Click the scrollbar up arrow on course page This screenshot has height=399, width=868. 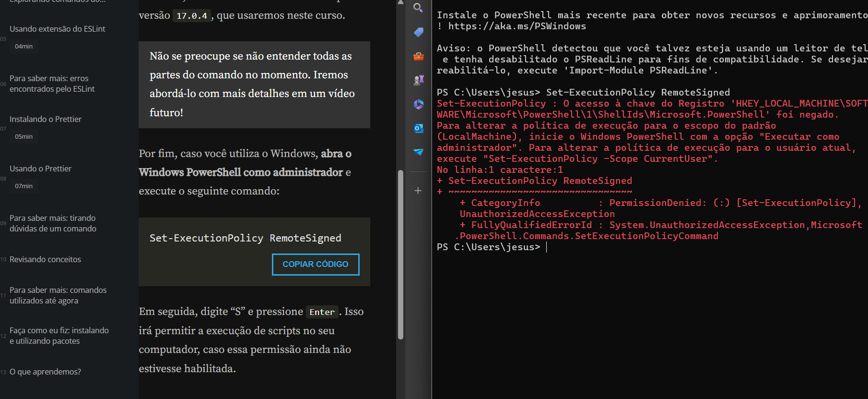click(x=400, y=2)
